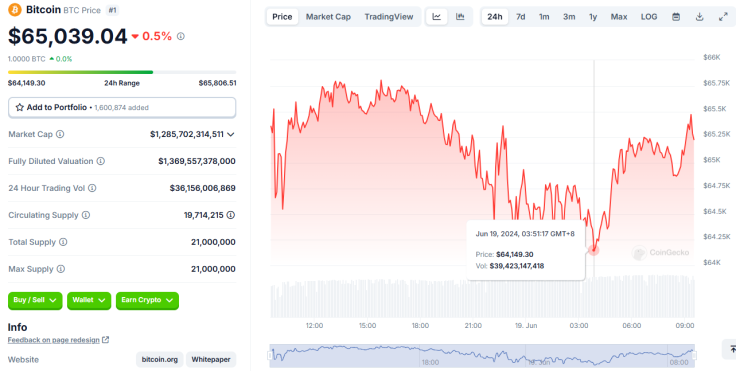
Task: Click the 24 Hour Trading Vol info icon
Action: [92, 188]
